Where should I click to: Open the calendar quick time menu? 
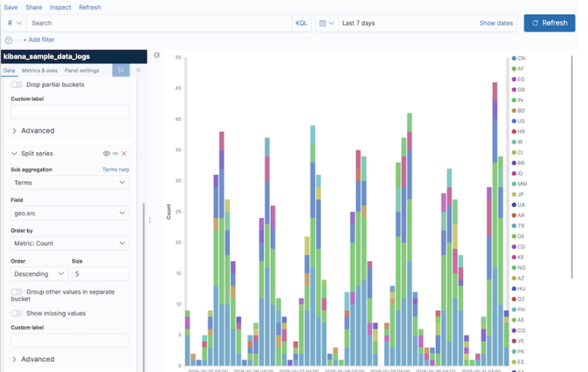[x=326, y=23]
